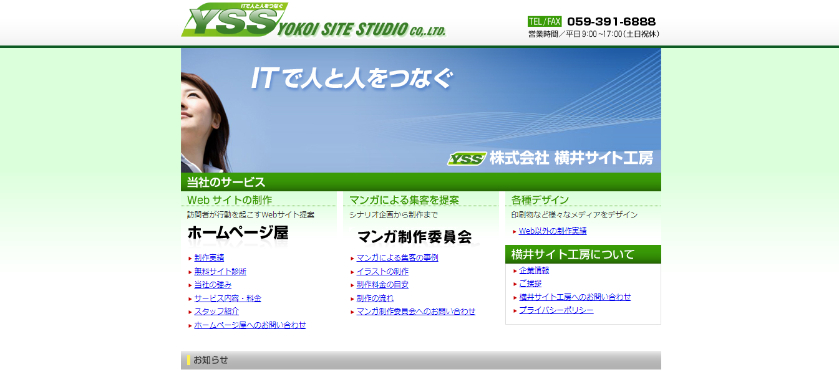
Task: Open the Web以外の制作実績 link
Action: (x=553, y=231)
